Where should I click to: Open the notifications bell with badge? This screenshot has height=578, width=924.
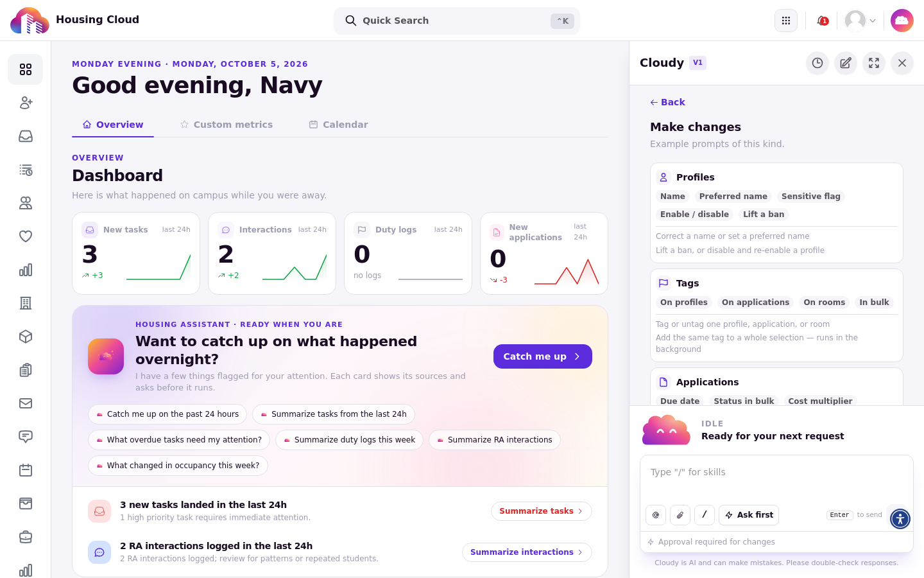point(822,21)
